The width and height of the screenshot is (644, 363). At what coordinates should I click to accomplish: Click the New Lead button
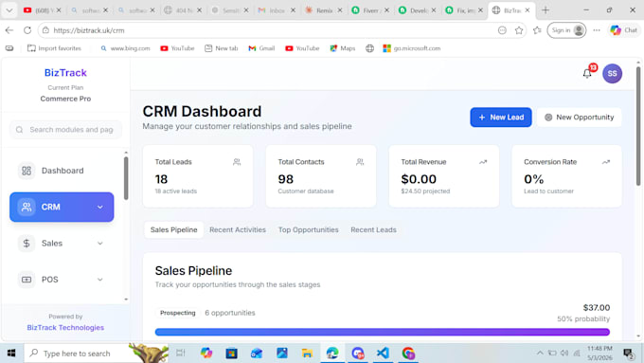501,118
